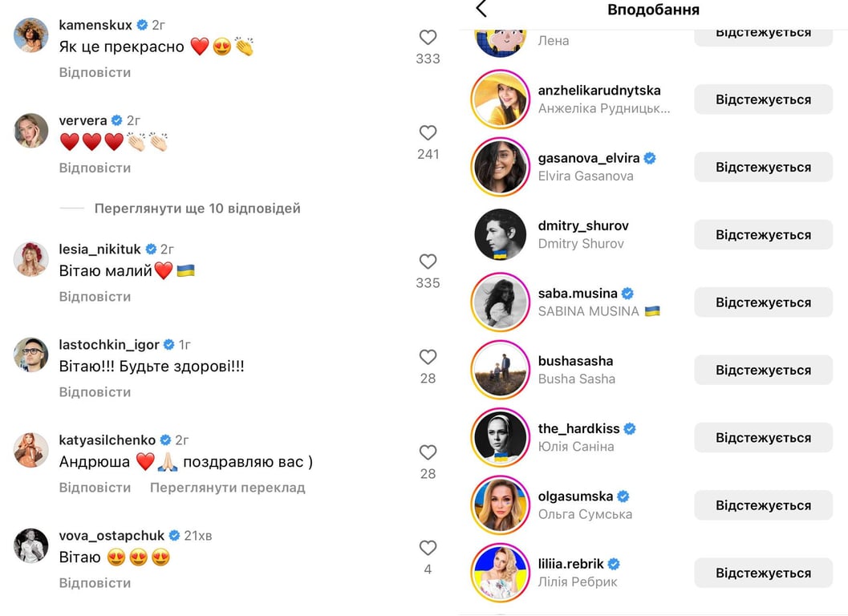Screen dimensions: 848x616
Task: Go back using the arrow icon
Action: click(481, 10)
